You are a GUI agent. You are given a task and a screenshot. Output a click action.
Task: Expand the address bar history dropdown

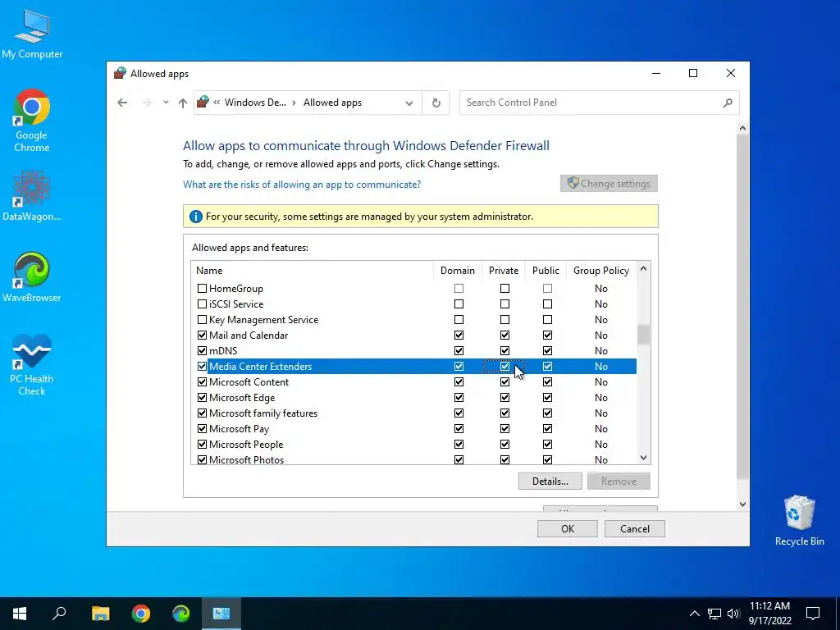coord(409,103)
